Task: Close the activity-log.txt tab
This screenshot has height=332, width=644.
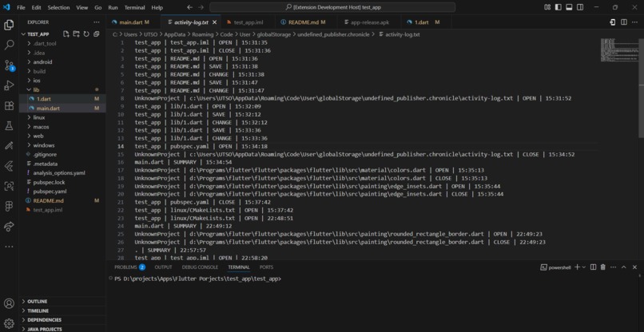Action: pyautogui.click(x=214, y=22)
